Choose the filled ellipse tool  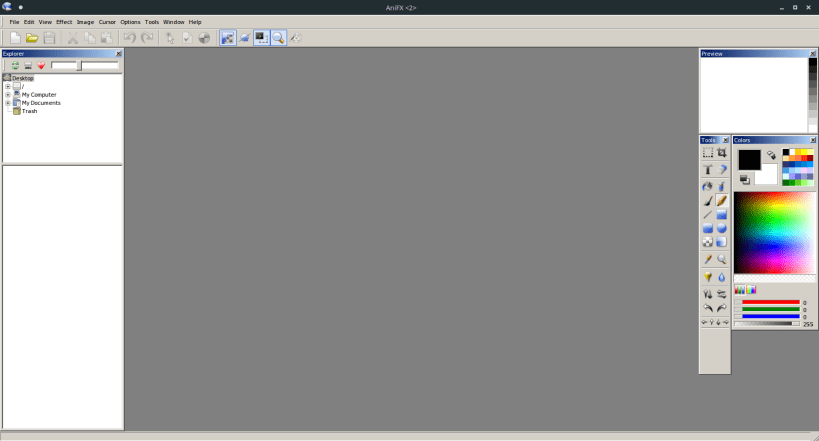click(x=721, y=228)
